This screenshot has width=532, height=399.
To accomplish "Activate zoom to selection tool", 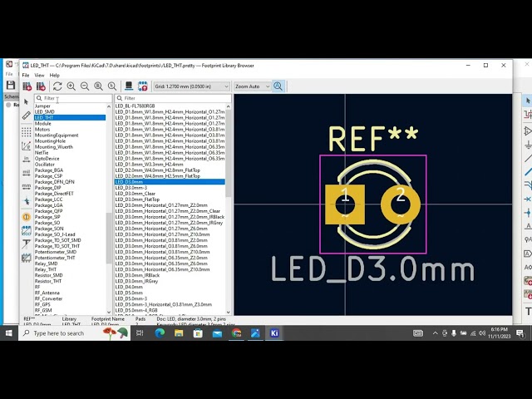I will click(x=112, y=86).
